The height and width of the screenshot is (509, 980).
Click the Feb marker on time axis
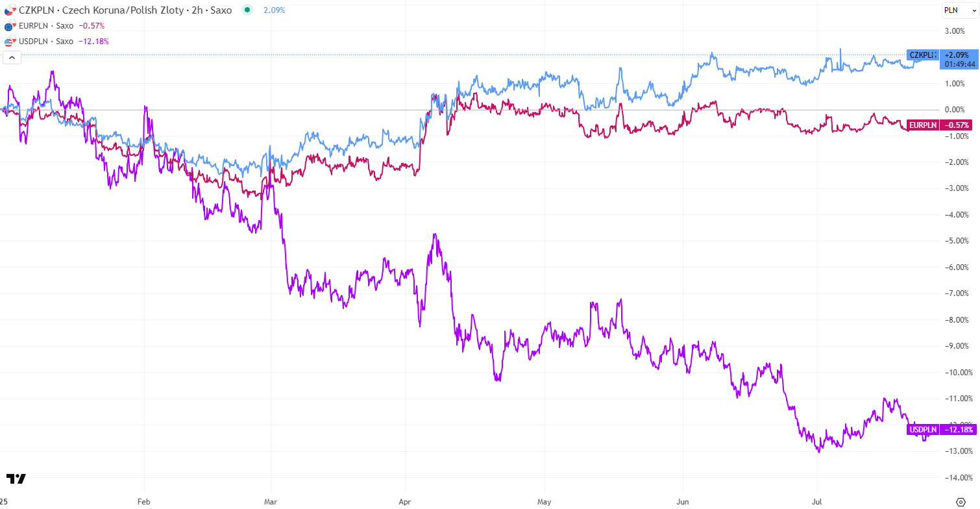(144, 501)
